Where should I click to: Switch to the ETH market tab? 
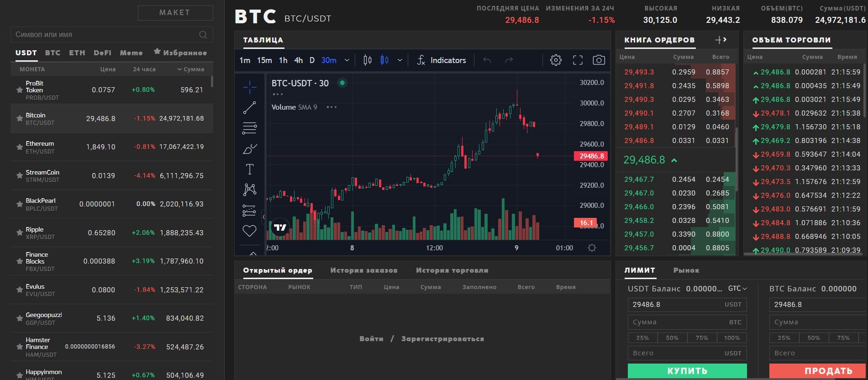(77, 53)
